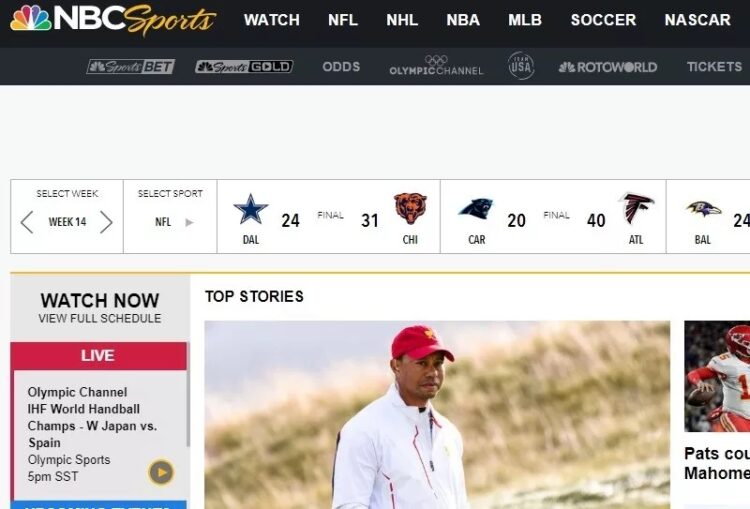
Task: Click the Team USA circular badge
Action: point(521,66)
